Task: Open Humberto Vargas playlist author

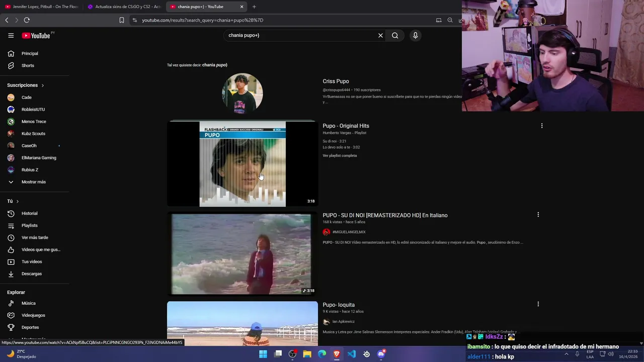Action: 337,133
